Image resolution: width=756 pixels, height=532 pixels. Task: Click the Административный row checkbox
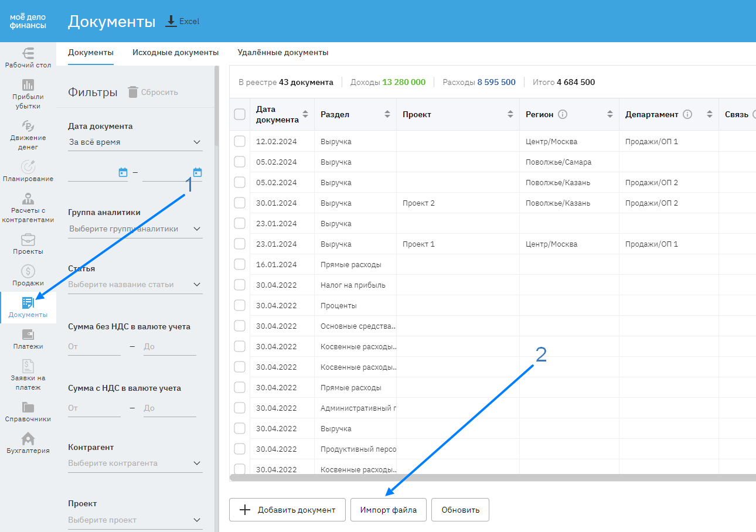240,408
